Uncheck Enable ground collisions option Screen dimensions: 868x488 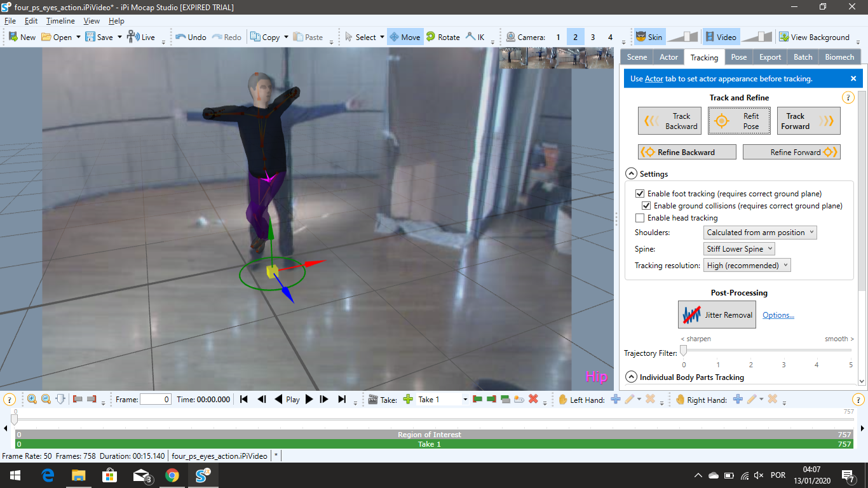[646, 206]
